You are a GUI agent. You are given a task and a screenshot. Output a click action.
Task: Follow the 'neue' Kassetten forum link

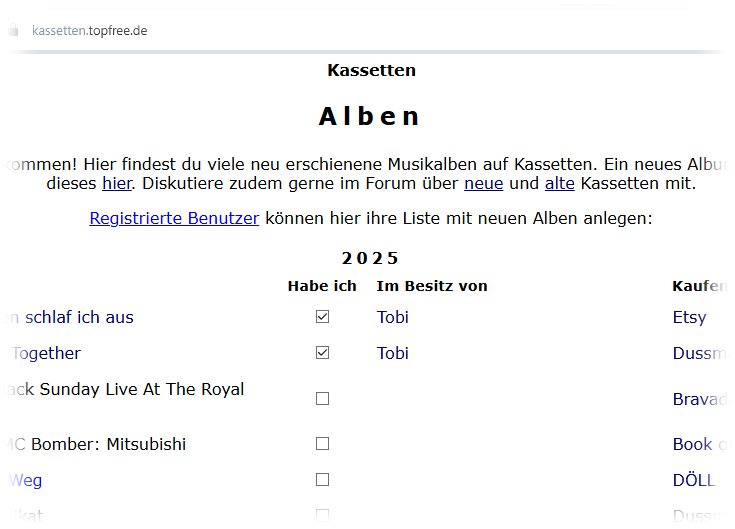[483, 184]
